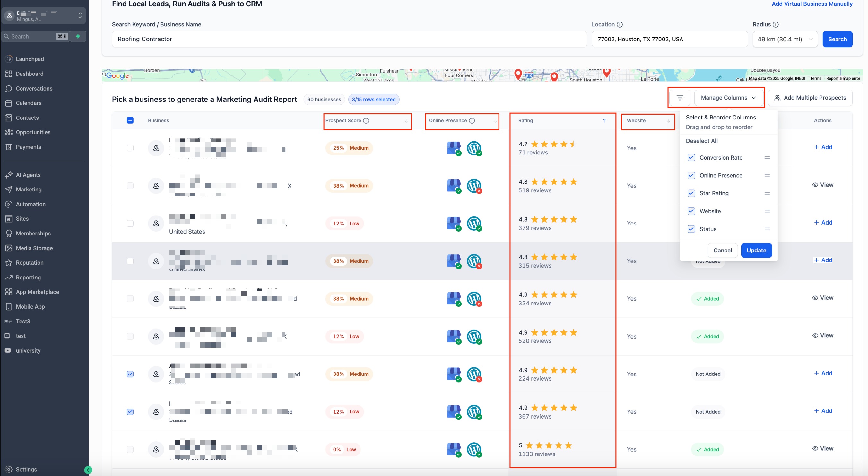
Task: Open the Manage Columns dropdown
Action: tap(728, 98)
